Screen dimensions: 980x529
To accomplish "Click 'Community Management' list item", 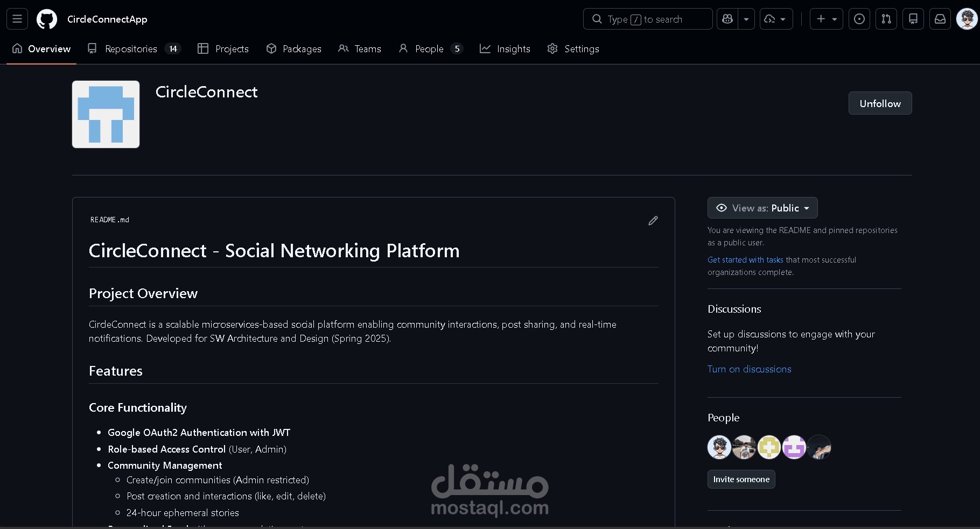I will pyautogui.click(x=165, y=465).
